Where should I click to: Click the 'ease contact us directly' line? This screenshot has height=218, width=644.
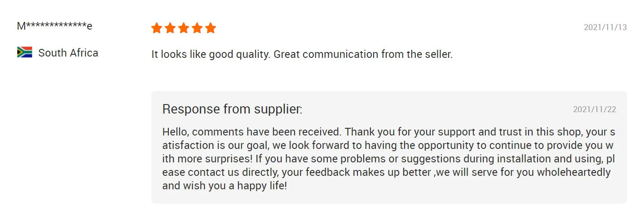(386, 172)
